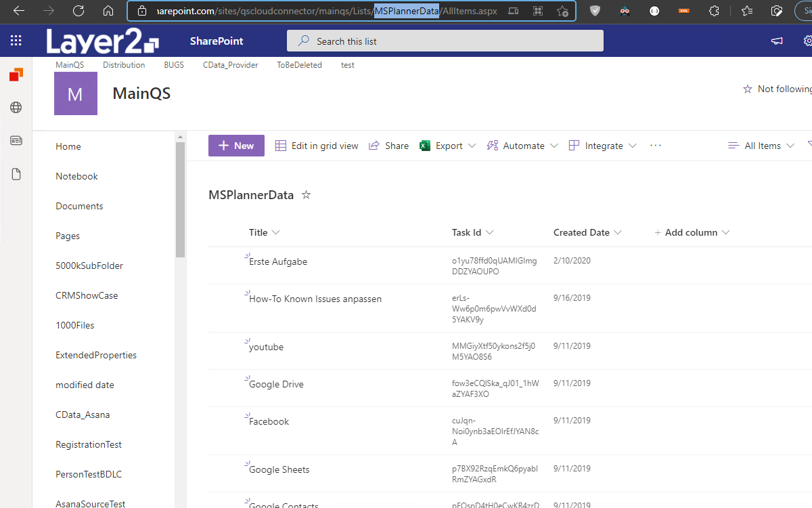Click the browser refresh icon
Viewport: 812px width, 508px height.
pos(78,11)
